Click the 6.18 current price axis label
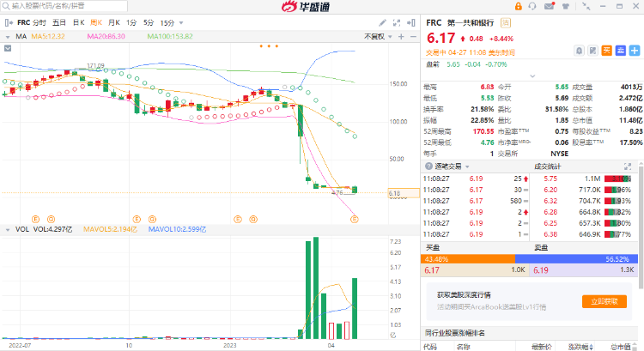 [404, 193]
